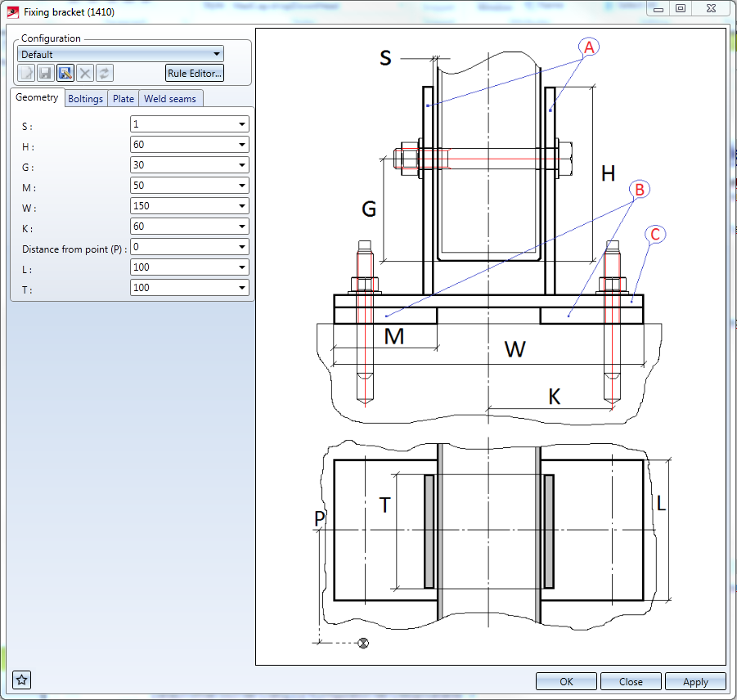
Task: Select the Weld seams tab
Action: 170,99
